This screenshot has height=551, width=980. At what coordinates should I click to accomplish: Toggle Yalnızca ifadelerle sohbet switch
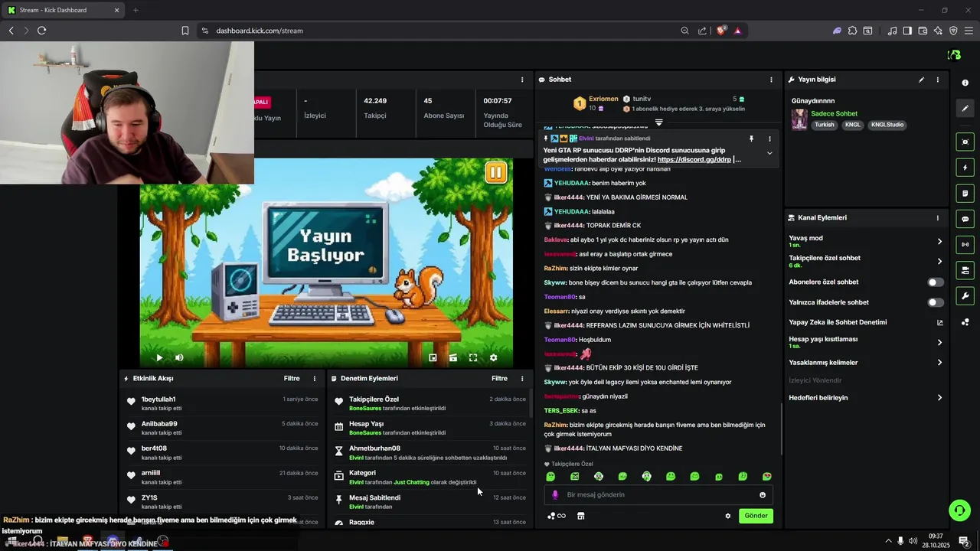pyautogui.click(x=936, y=302)
